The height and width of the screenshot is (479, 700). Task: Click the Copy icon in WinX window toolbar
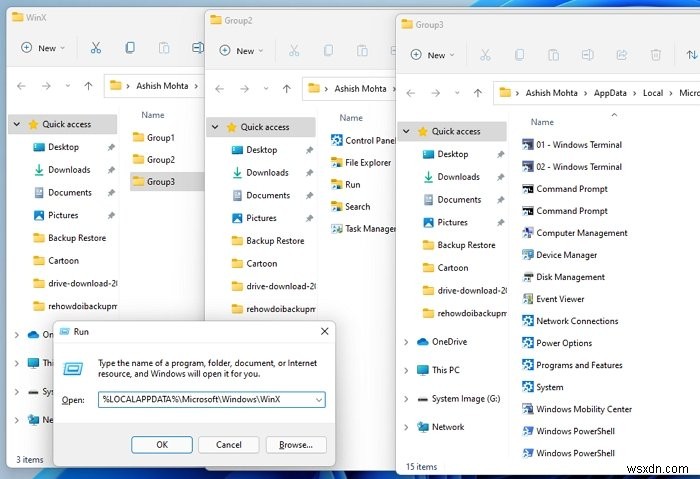(130, 48)
